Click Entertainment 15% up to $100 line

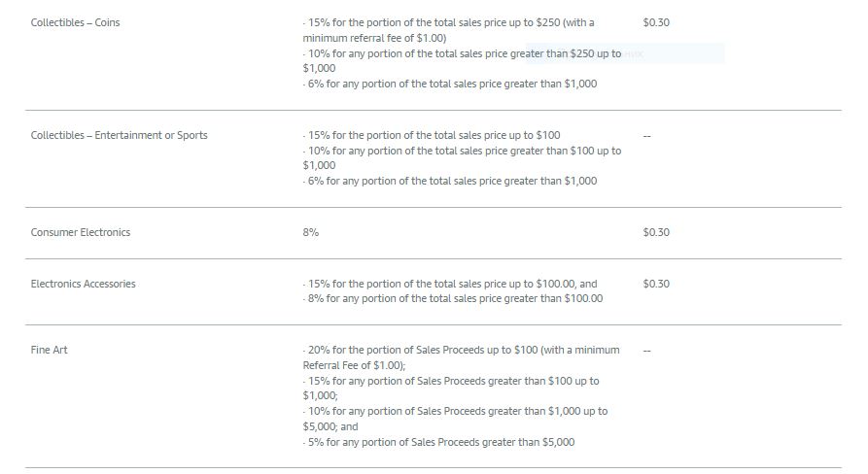pos(432,135)
